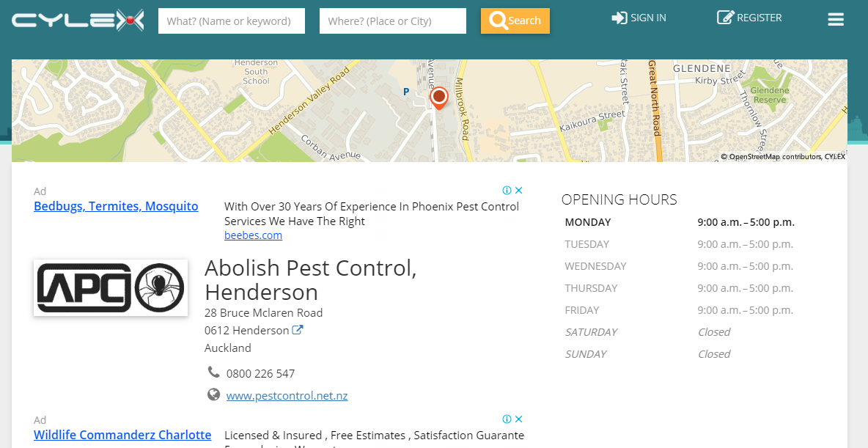Click the REGISTER link
868x448 pixels.
tap(749, 18)
